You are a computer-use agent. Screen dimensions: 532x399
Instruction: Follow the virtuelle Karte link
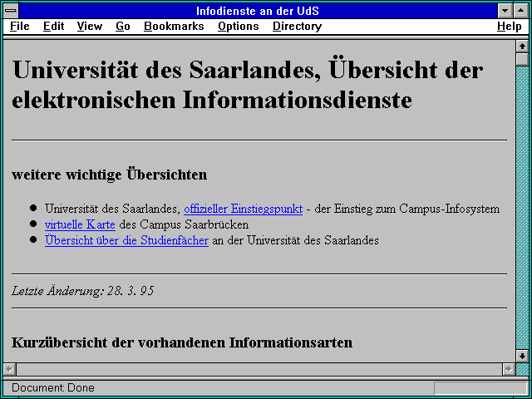[80, 224]
